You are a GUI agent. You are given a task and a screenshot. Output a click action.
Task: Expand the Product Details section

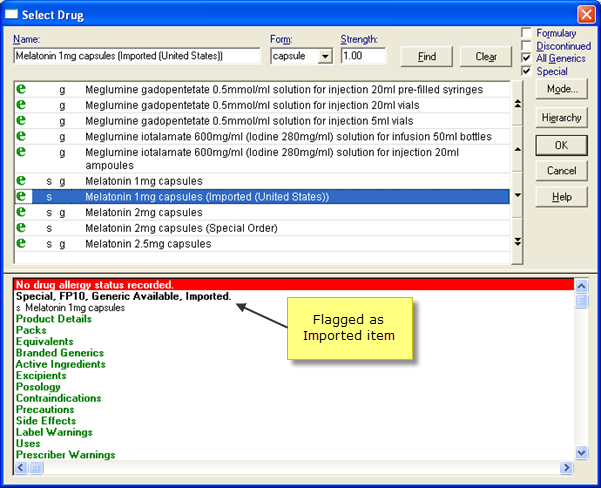[54, 319]
